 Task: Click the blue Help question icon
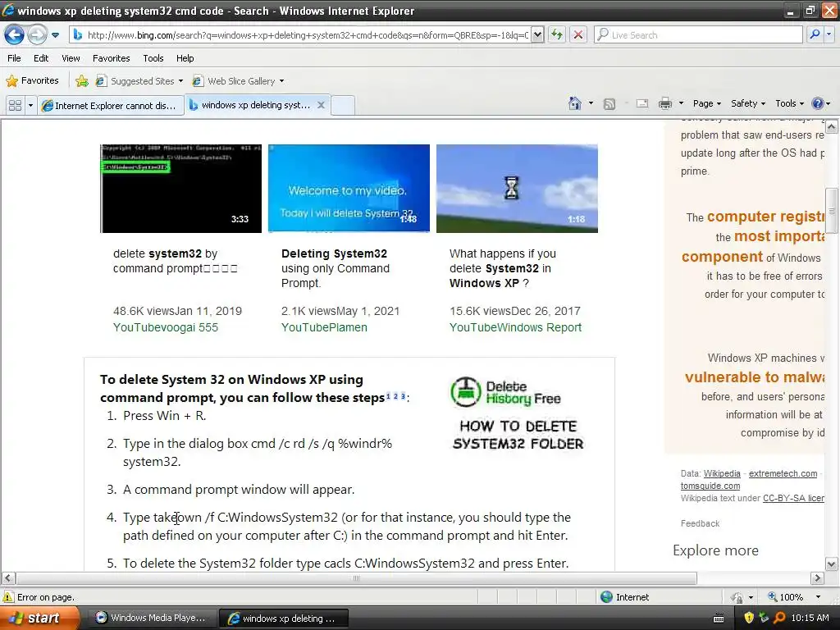[x=818, y=103]
